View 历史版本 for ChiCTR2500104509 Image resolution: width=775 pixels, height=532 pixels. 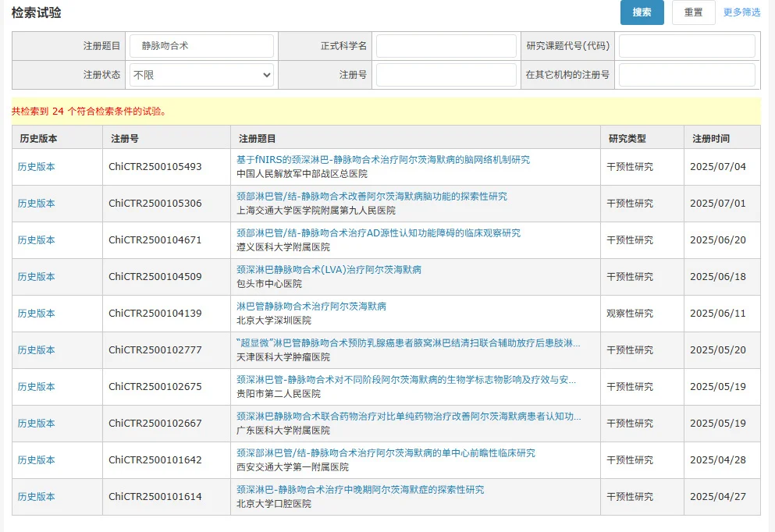(x=37, y=277)
